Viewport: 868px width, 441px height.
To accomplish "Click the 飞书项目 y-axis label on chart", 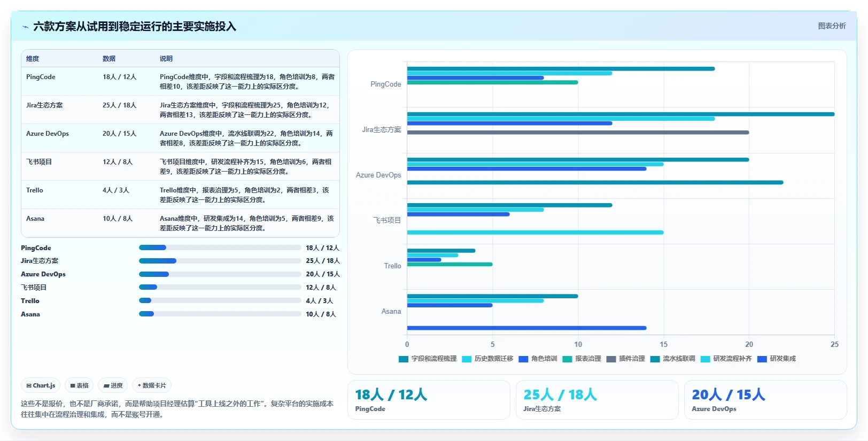I will (387, 220).
